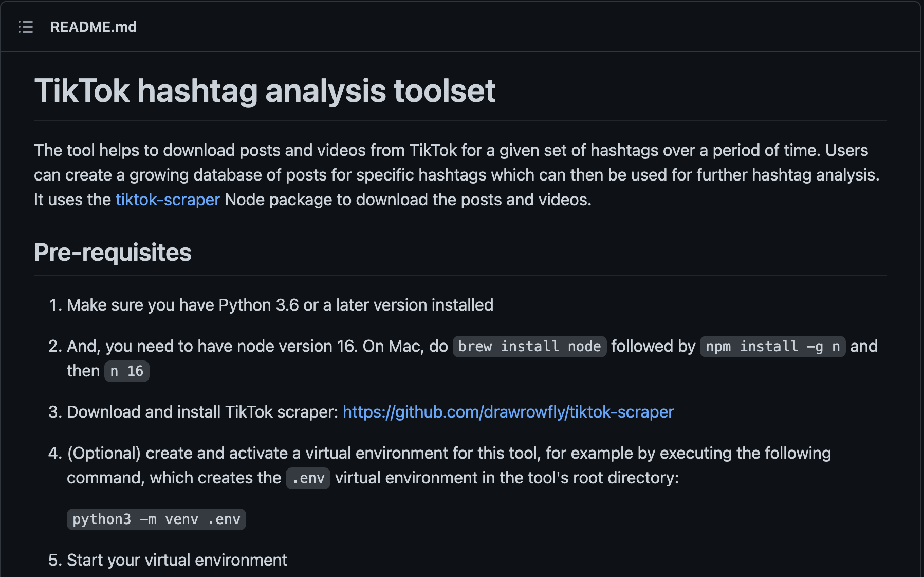This screenshot has width=924, height=577.
Task: Follow the github.com/drawrowfly/tiktok-scraper URL
Action: coord(508,412)
